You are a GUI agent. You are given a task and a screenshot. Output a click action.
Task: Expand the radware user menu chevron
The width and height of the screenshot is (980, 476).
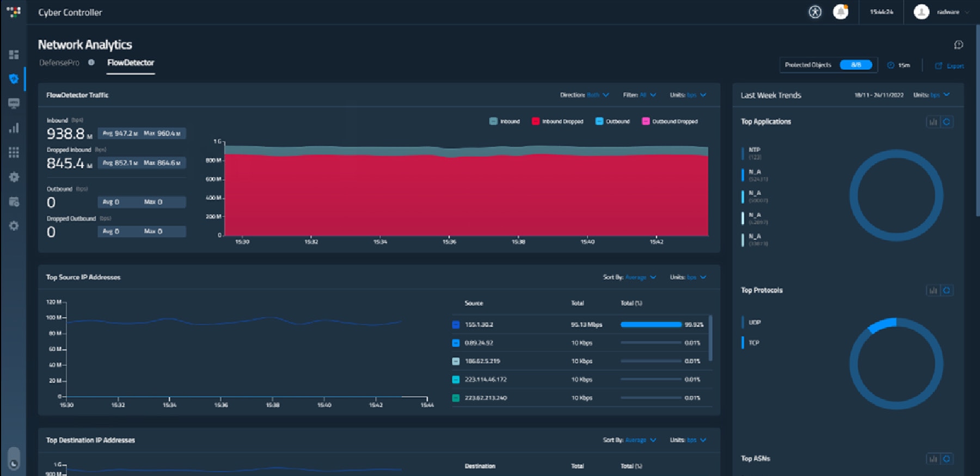pos(967,12)
